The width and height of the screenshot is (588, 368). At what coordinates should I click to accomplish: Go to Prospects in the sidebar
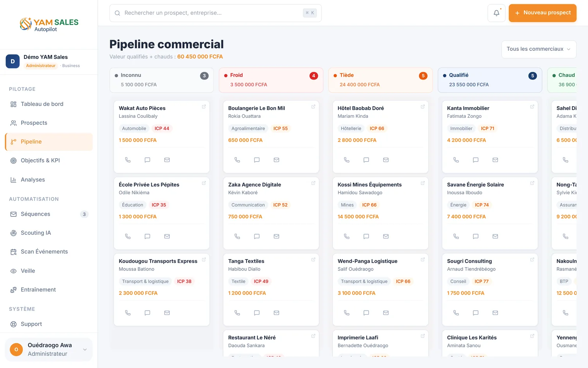49,123
